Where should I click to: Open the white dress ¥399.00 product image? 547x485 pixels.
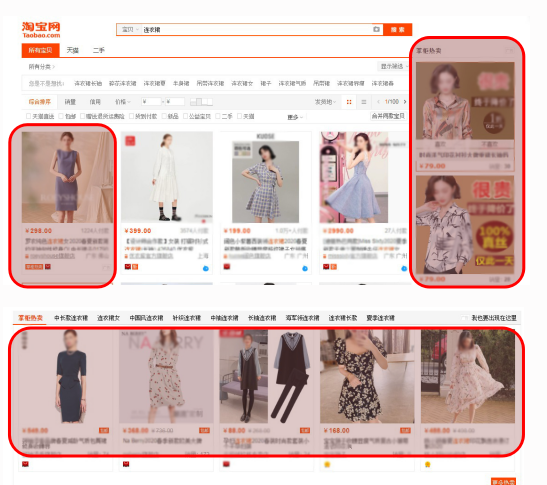[167, 177]
